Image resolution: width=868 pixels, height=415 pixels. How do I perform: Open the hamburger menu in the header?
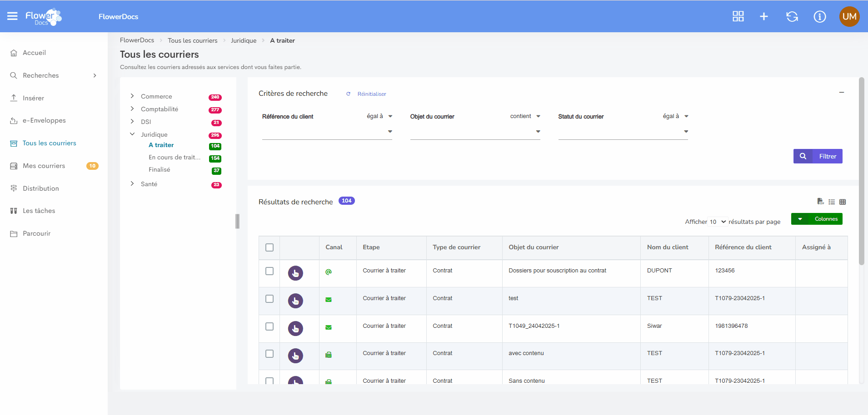(12, 16)
